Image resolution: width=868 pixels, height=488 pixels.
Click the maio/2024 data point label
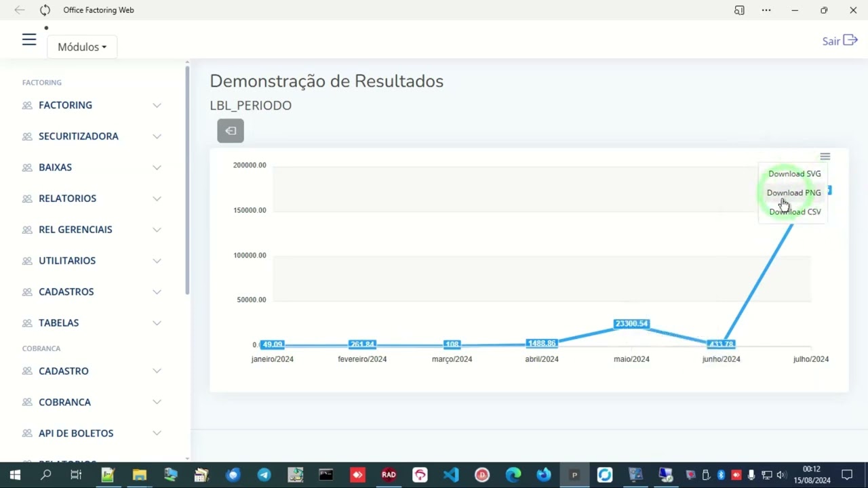(x=631, y=324)
